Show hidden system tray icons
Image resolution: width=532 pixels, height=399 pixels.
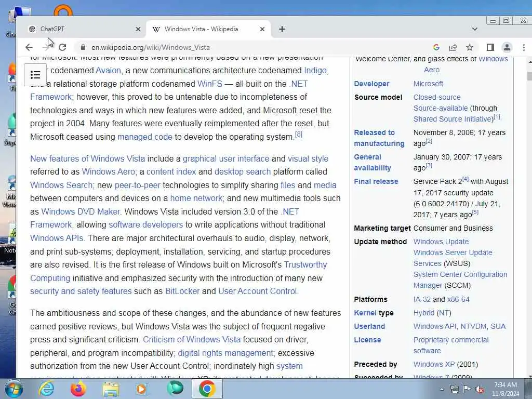pos(442,390)
